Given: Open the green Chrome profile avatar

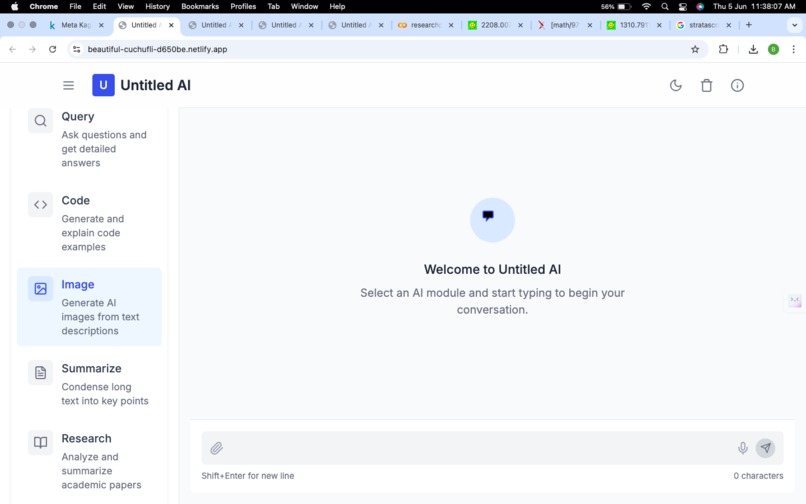Looking at the screenshot, I should pyautogui.click(x=773, y=49).
